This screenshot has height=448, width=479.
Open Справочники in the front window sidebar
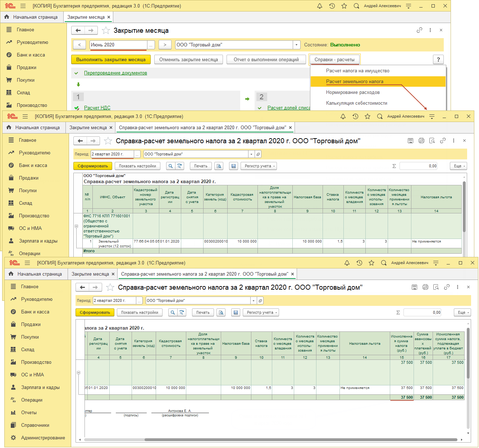click(35, 425)
